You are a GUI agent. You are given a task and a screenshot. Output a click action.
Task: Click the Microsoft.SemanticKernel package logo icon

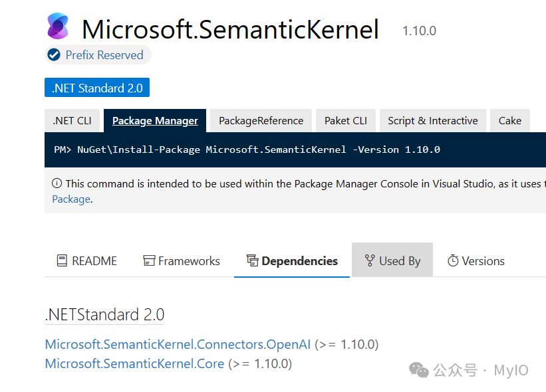tap(58, 26)
